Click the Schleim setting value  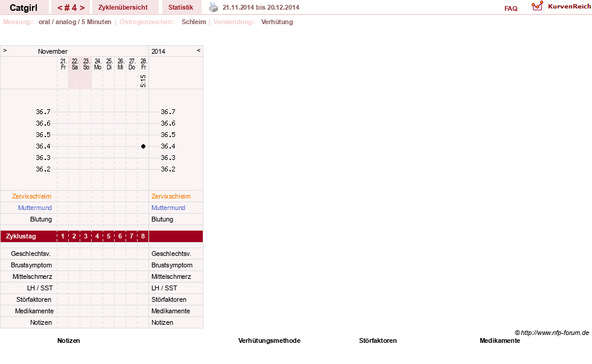click(194, 22)
